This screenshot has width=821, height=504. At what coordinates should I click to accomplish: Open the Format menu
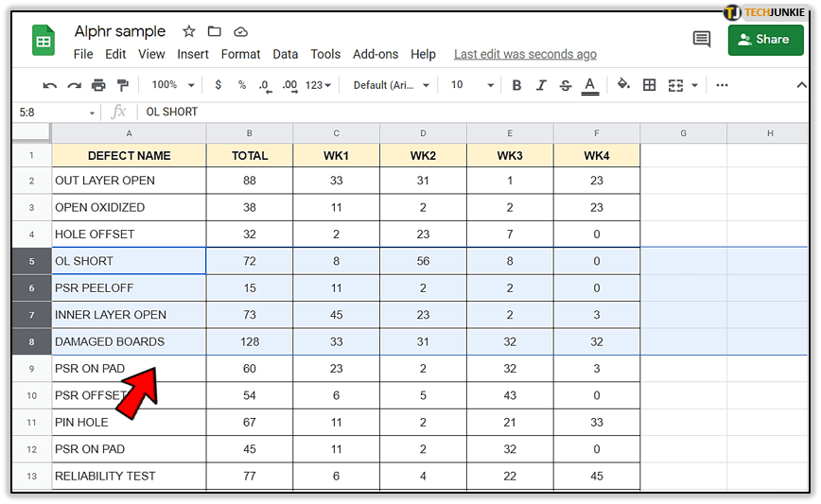click(240, 55)
